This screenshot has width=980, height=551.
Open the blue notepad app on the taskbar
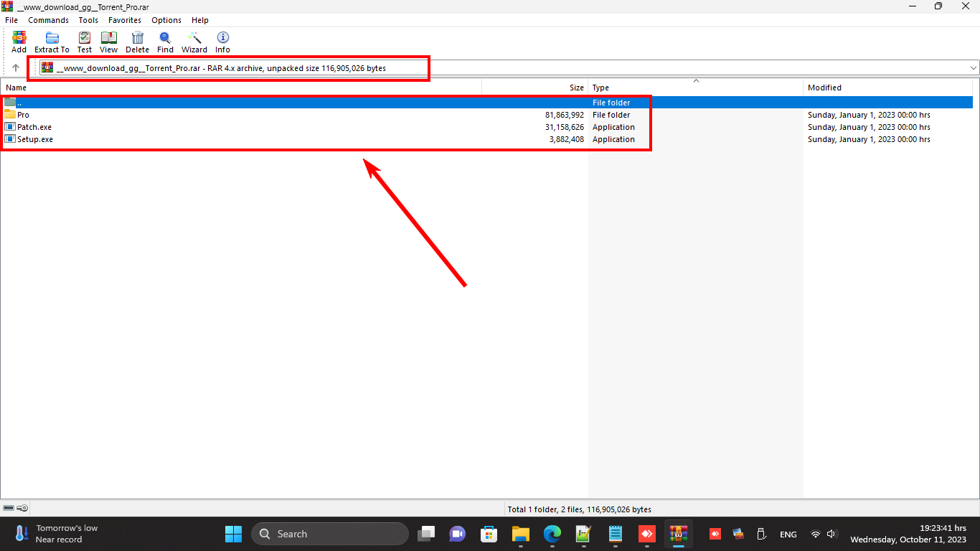(x=615, y=534)
